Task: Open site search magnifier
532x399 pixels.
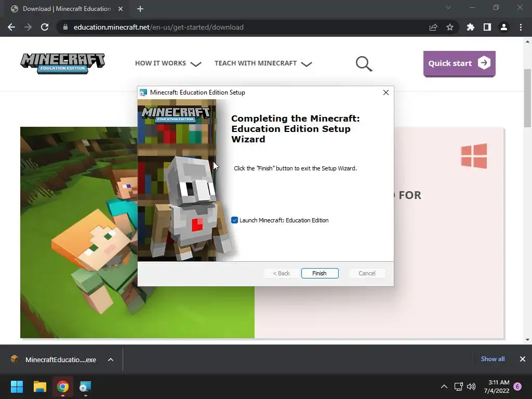Action: 364,64
